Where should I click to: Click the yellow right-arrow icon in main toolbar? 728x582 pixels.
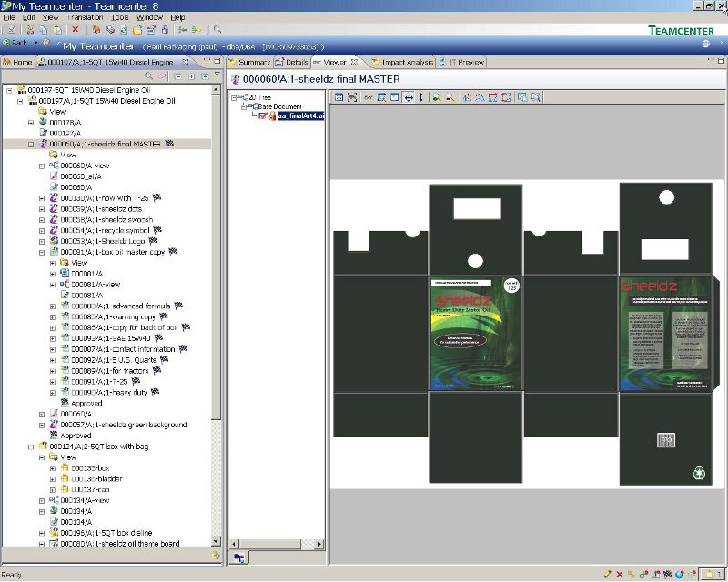(197, 30)
